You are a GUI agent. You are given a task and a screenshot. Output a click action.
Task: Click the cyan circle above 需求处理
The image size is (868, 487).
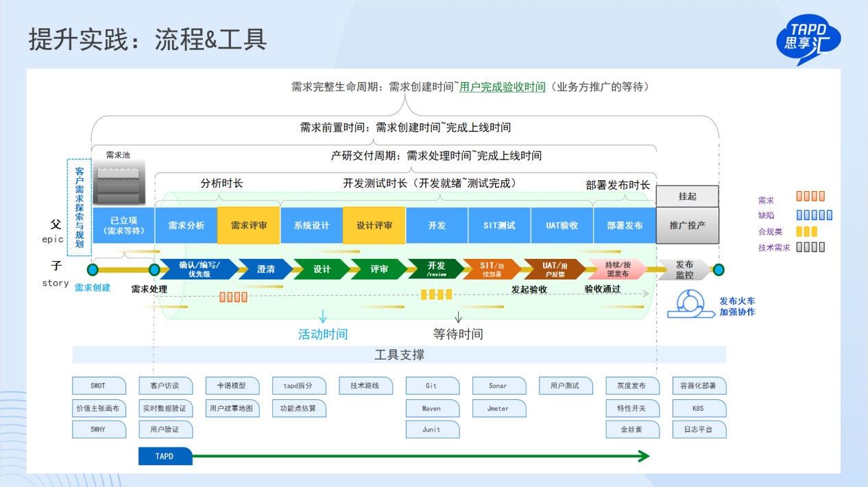pos(154,270)
